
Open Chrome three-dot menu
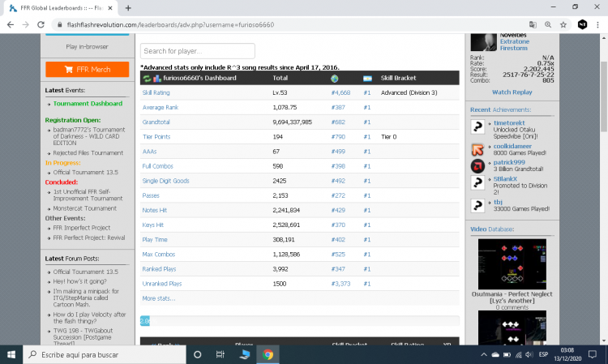coord(597,24)
